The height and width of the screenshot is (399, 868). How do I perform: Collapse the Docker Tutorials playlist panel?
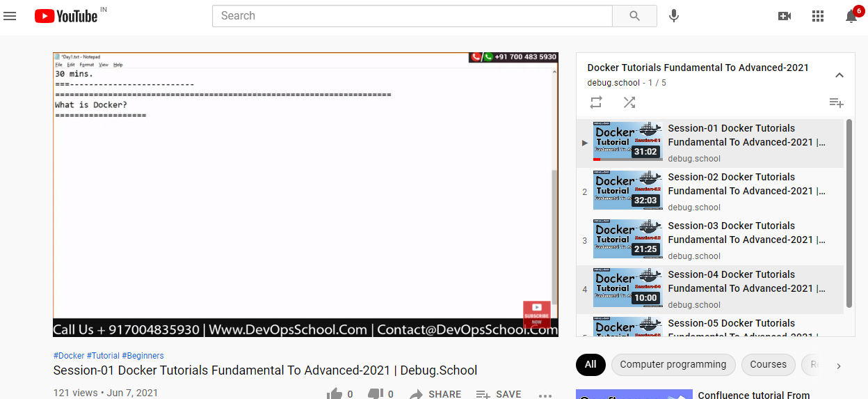click(839, 75)
